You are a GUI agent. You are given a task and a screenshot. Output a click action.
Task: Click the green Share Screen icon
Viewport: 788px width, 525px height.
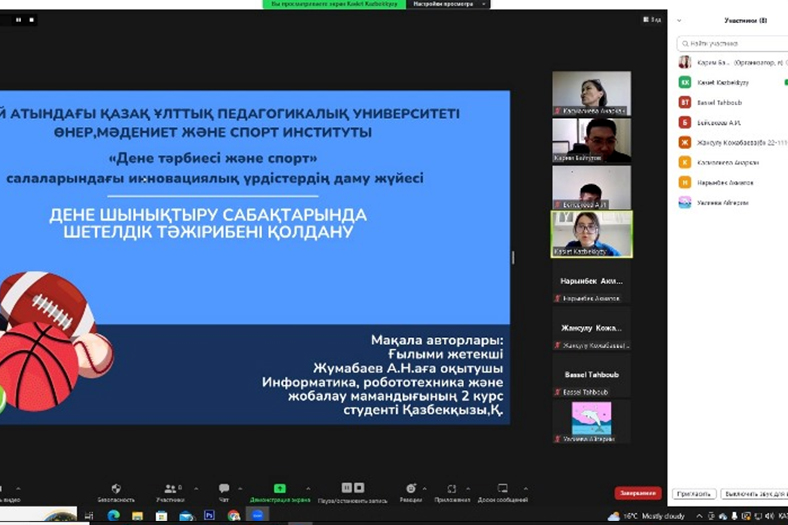click(x=280, y=489)
